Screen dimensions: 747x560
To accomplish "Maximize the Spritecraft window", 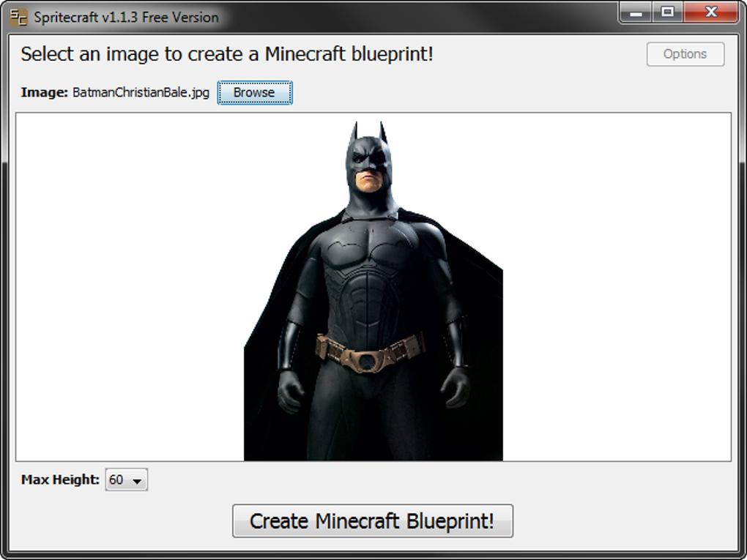I will [668, 12].
